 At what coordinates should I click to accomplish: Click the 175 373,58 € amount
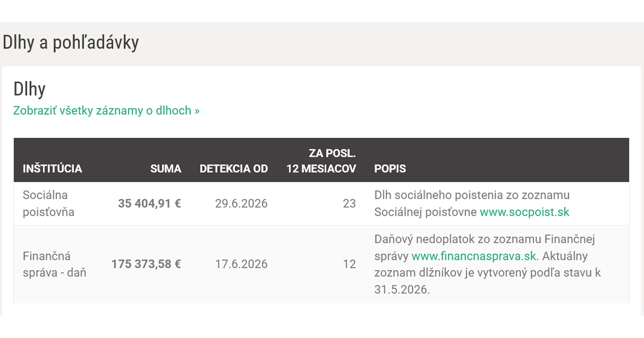pos(146,264)
